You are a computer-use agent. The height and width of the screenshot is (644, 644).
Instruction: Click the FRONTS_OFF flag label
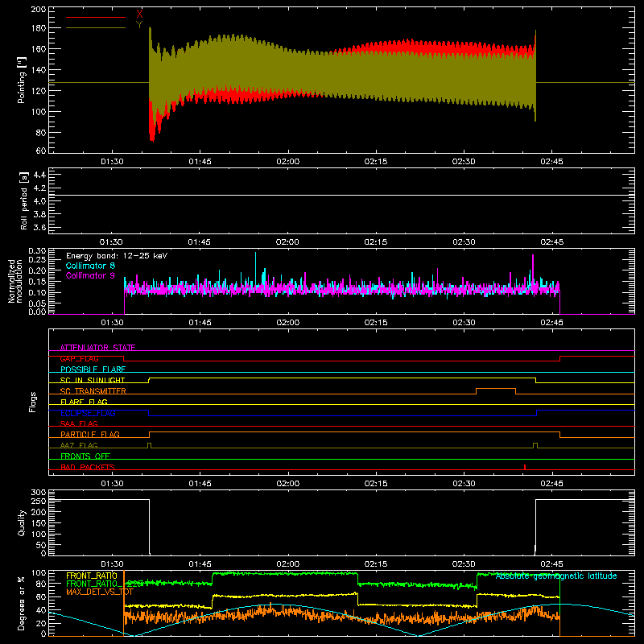coord(85,456)
